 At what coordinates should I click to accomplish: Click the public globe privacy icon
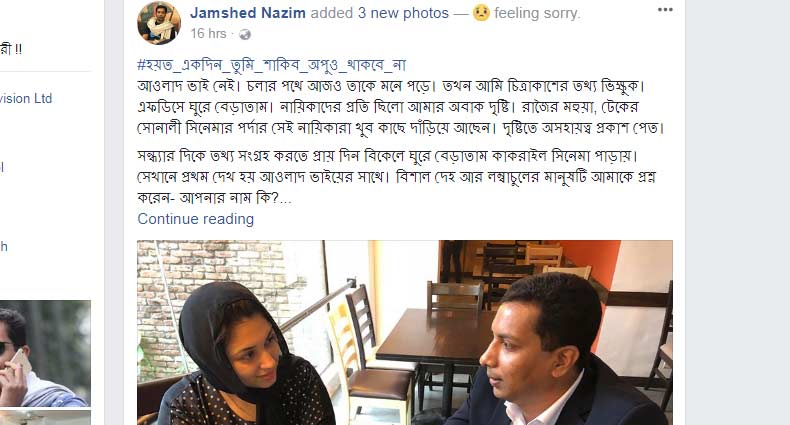click(x=245, y=34)
